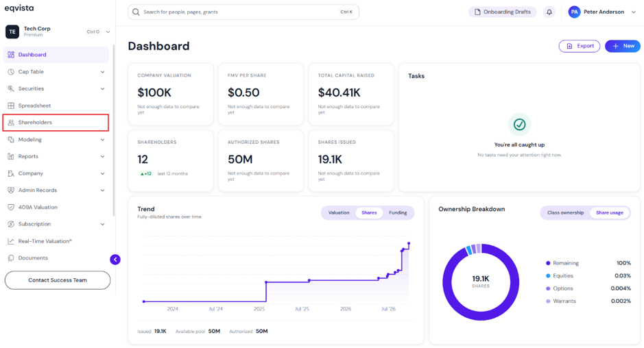
Task: Click the Export button
Action: [x=579, y=46]
